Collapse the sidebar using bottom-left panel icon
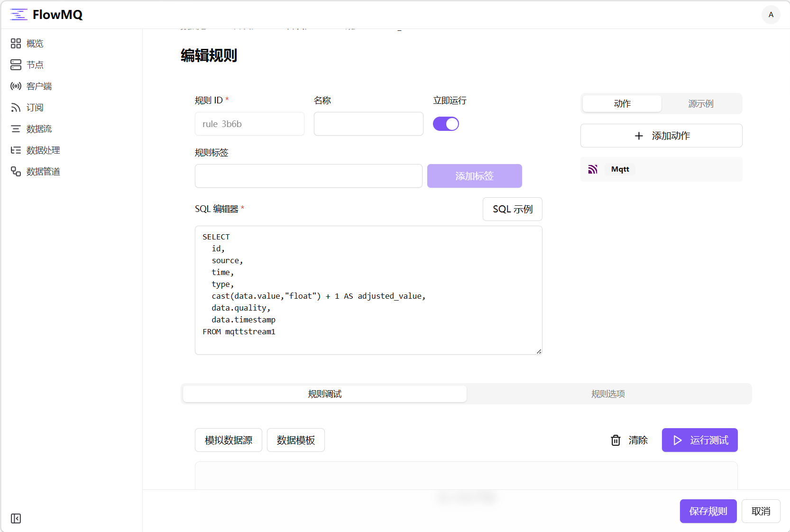Viewport: 790px width, 532px height. [x=16, y=518]
